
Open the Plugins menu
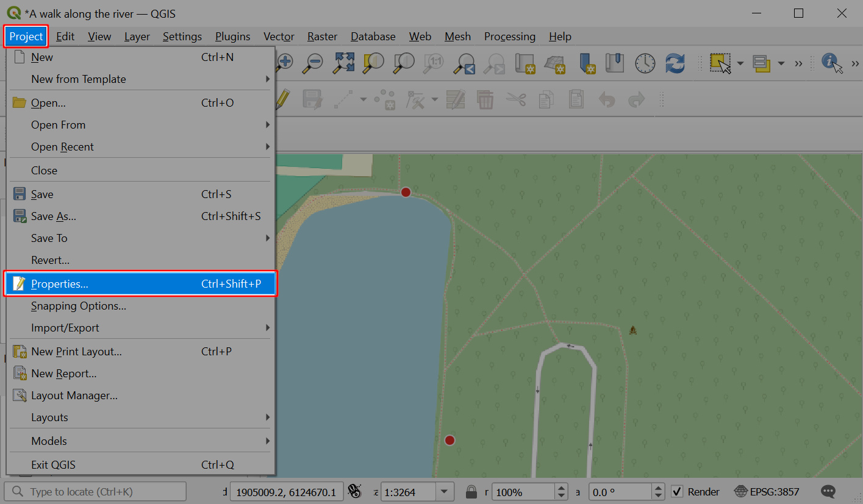click(232, 37)
